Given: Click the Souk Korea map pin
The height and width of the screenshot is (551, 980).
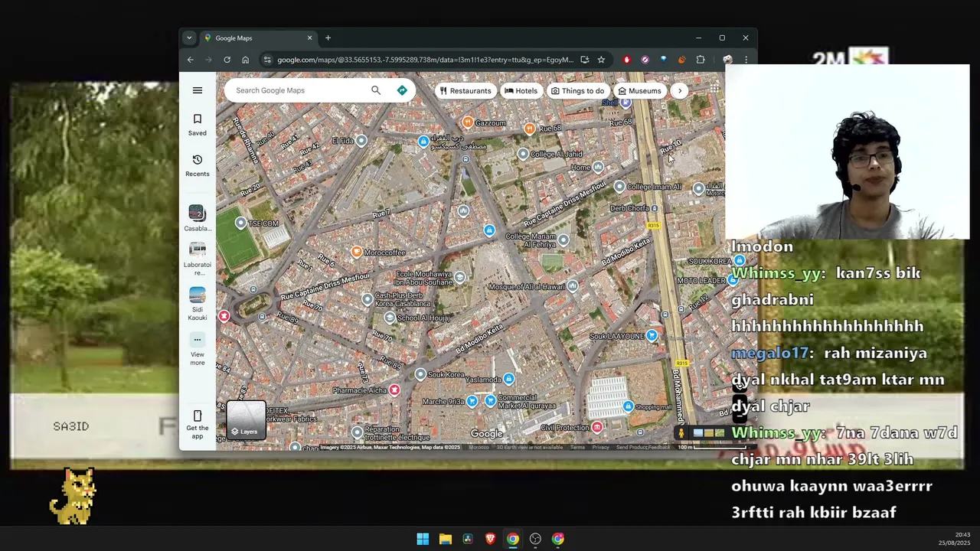Looking at the screenshot, I should [x=420, y=374].
